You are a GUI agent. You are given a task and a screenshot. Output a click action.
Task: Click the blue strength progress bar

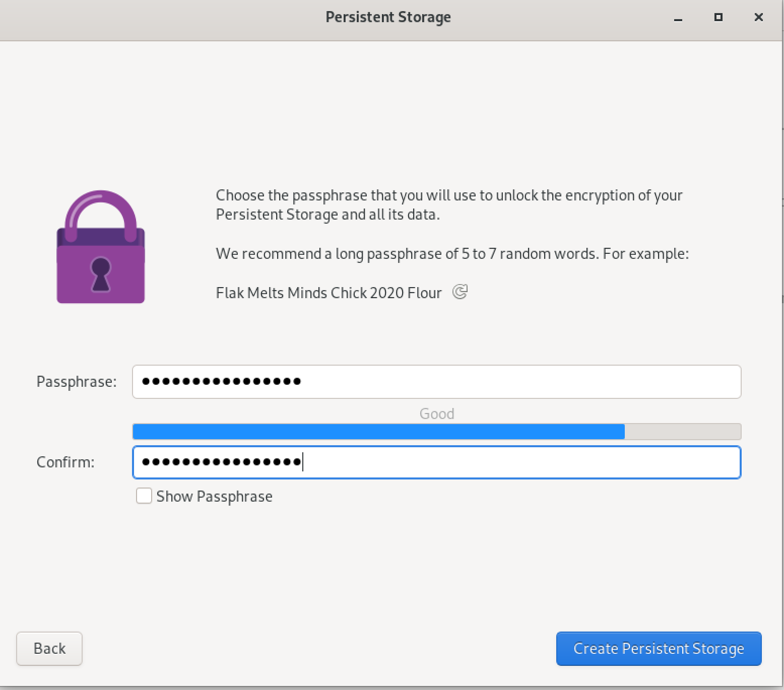tap(378, 431)
